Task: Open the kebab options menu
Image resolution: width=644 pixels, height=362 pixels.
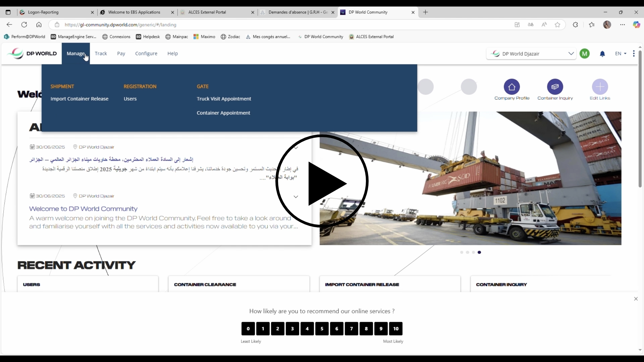Action: click(x=634, y=54)
